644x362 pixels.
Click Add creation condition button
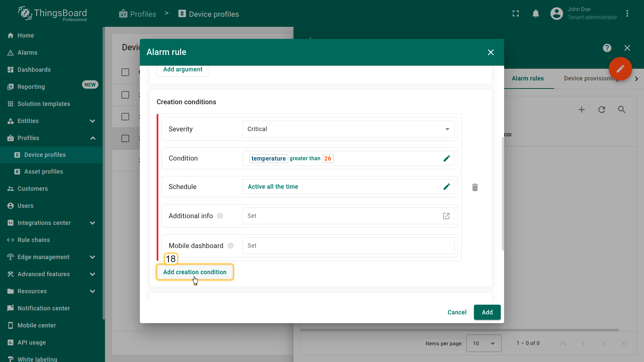click(195, 272)
